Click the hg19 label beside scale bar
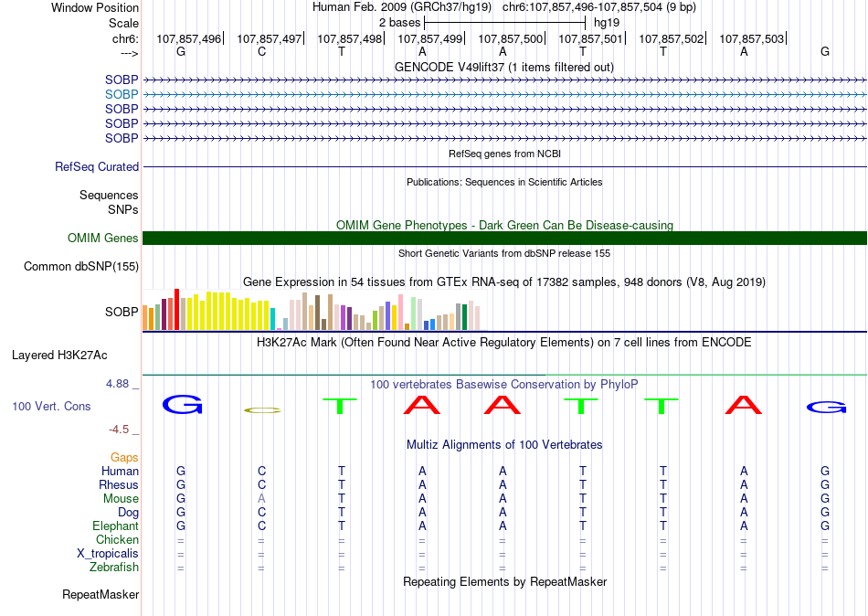 (606, 23)
